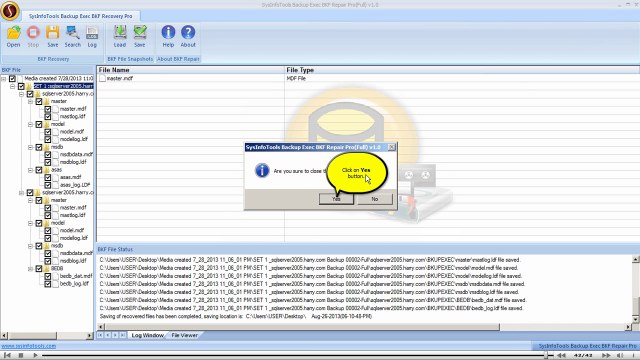Click the Open BKF file icon
Screen dimensions: 640x360
(13, 33)
